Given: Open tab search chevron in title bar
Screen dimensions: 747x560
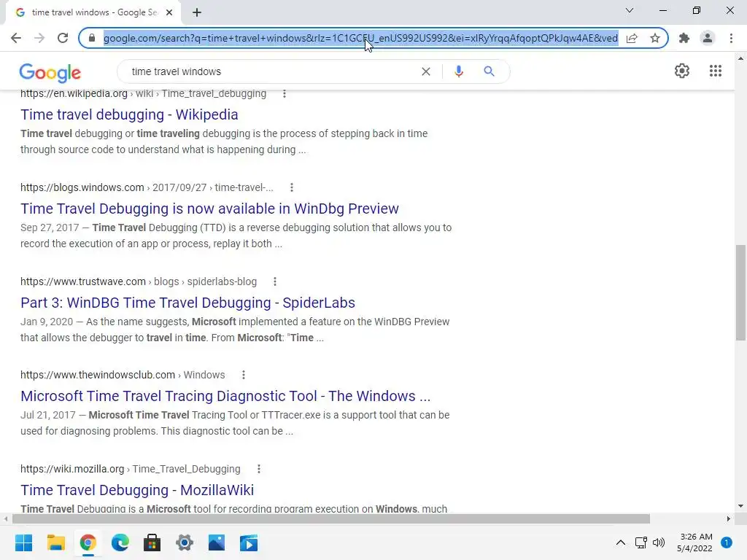Looking at the screenshot, I should 630,10.
